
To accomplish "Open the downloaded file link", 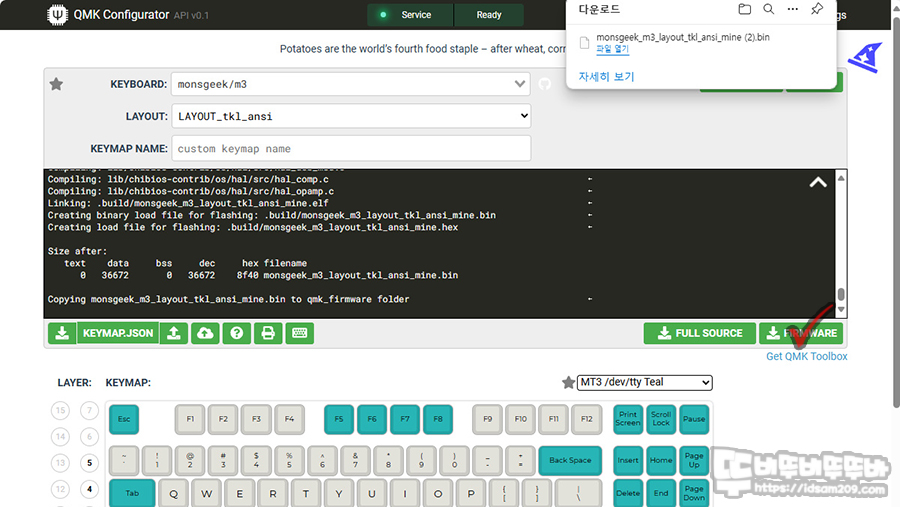I will [x=612, y=49].
